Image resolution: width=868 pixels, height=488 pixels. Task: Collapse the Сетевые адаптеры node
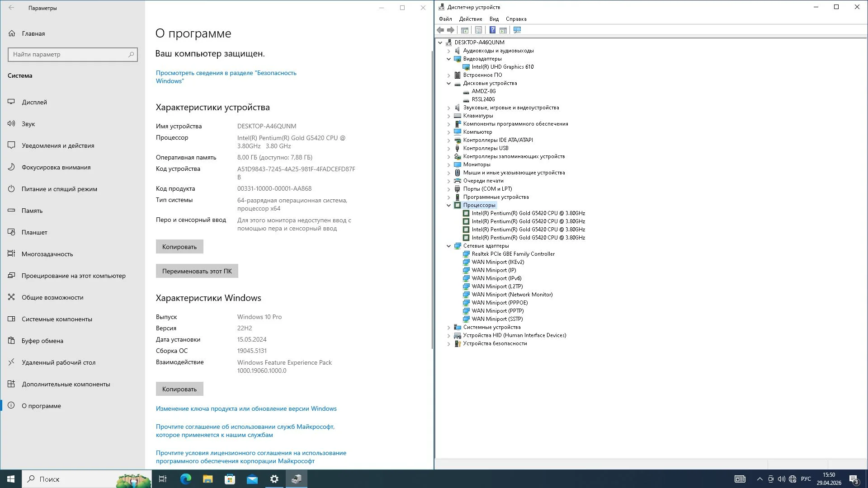click(449, 246)
